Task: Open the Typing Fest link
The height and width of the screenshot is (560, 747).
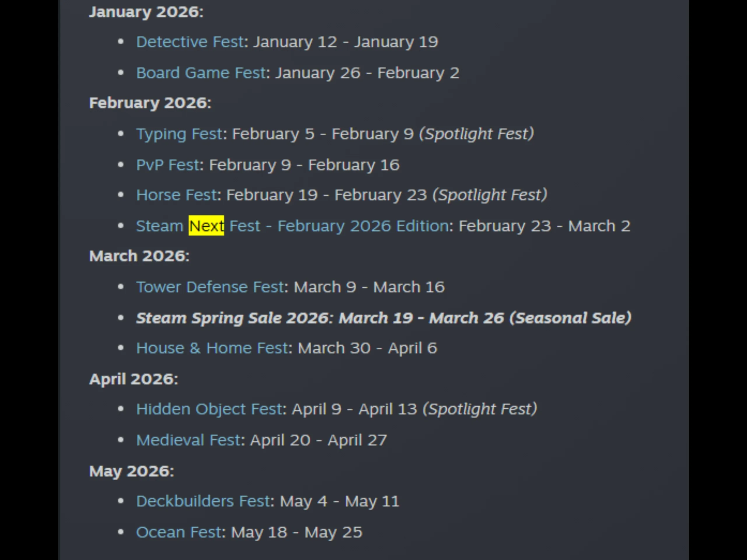Action: [179, 134]
